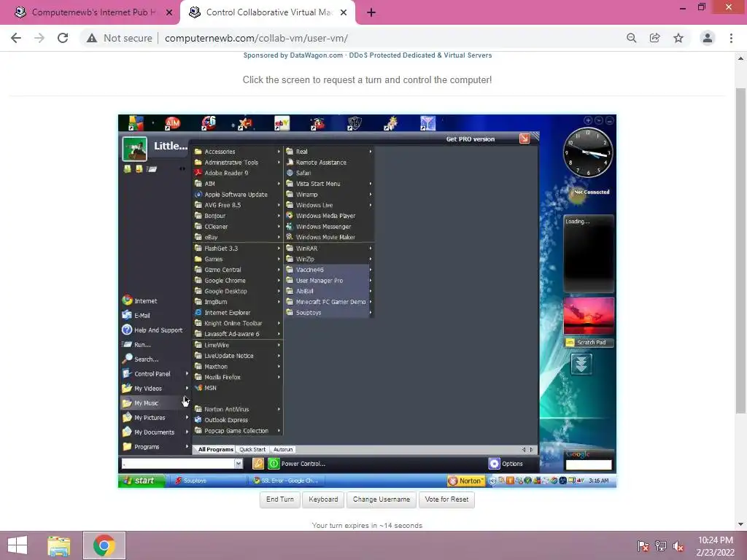747x560 pixels.
Task: Switch to SSL Error Chrome taskbar item
Action: click(289, 481)
